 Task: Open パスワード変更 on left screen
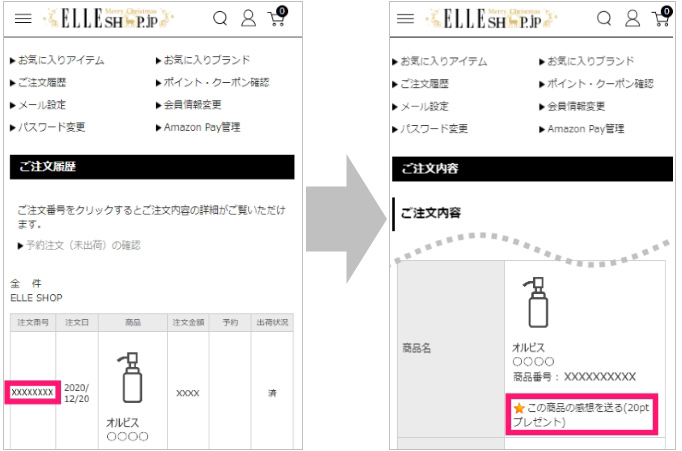tap(52, 127)
